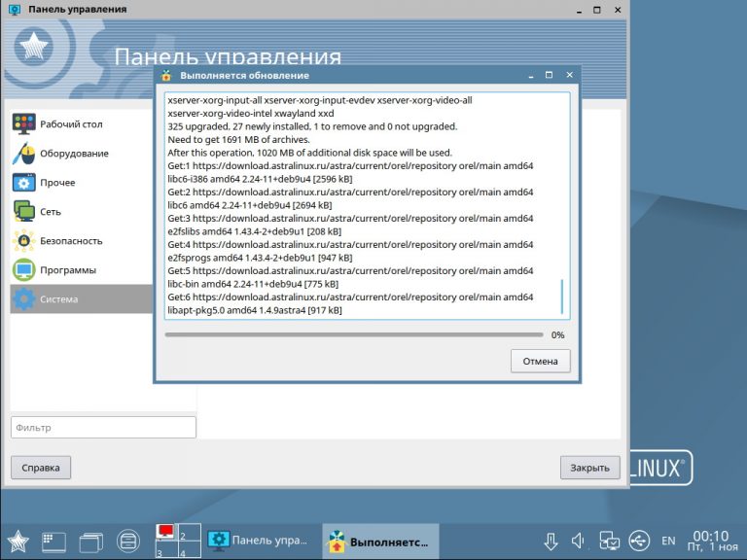The width and height of the screenshot is (747, 560).
Task: Switch keyboard layout EN indicator
Action: 668,541
